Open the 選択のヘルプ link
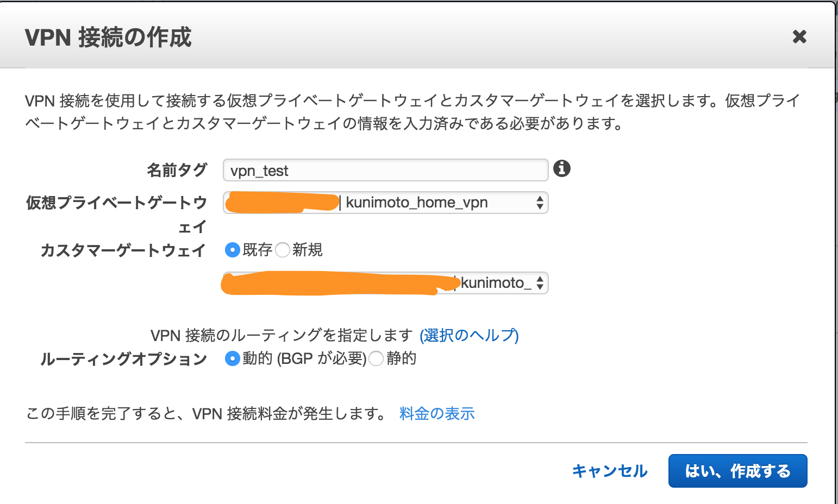The width and height of the screenshot is (838, 504). click(x=470, y=335)
